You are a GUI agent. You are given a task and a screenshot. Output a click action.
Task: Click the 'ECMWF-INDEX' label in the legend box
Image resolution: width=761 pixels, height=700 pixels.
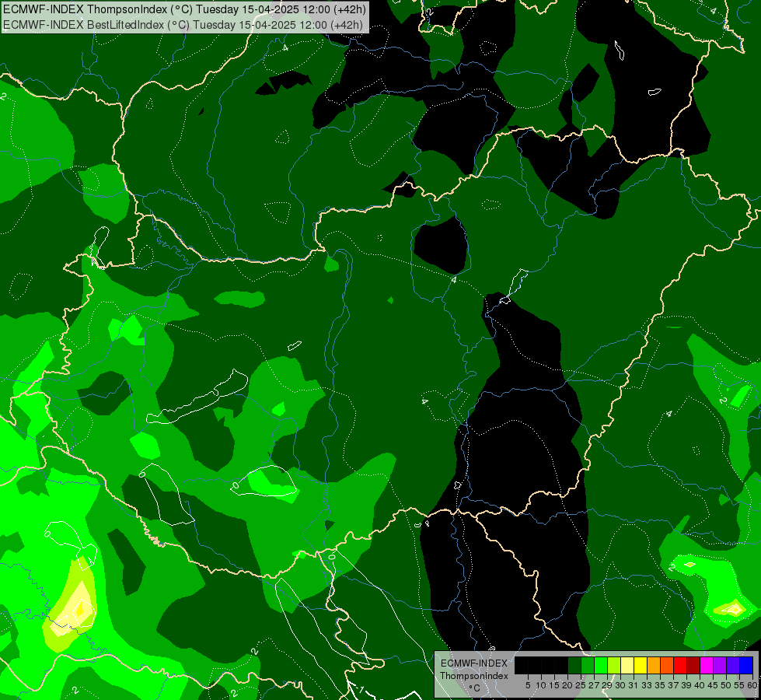[474, 663]
